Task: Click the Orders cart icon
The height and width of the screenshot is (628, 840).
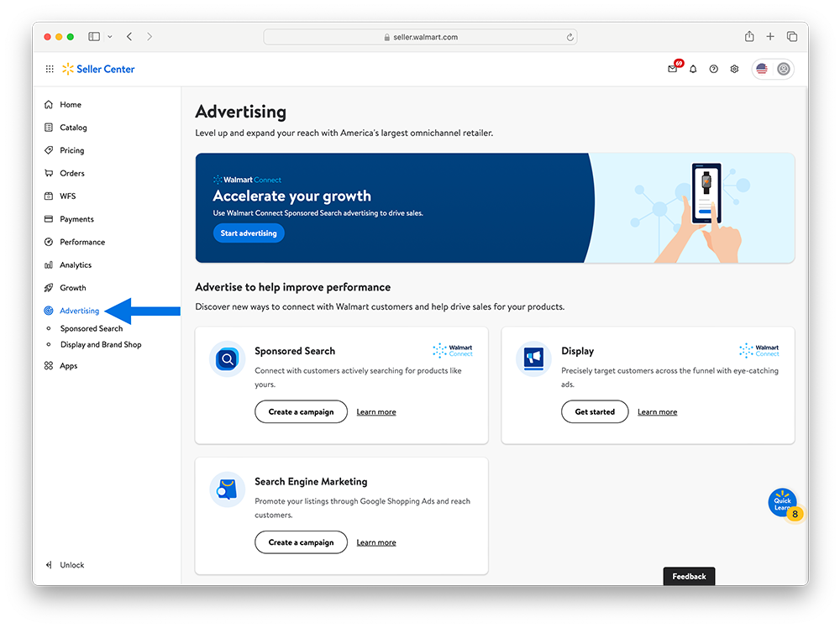Action: pos(49,173)
